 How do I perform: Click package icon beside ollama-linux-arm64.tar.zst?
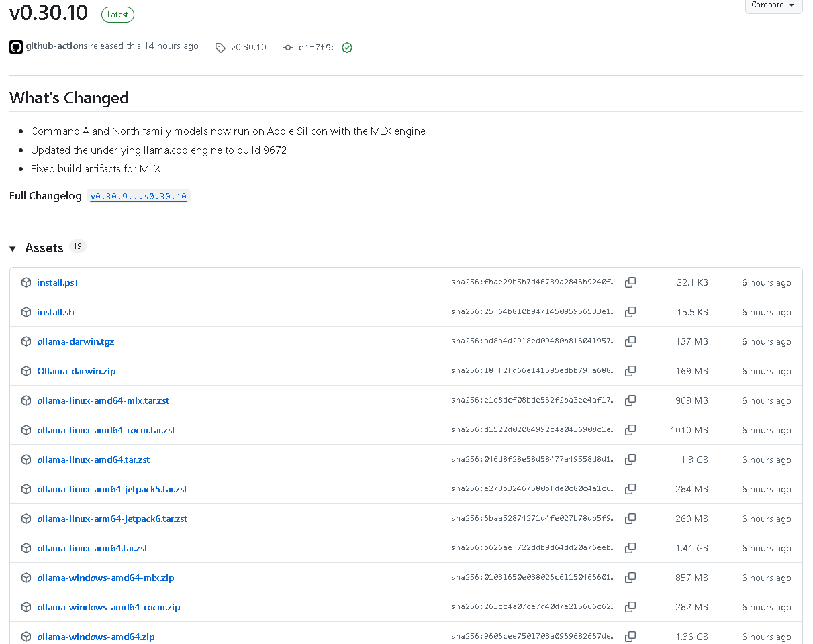pyautogui.click(x=26, y=548)
